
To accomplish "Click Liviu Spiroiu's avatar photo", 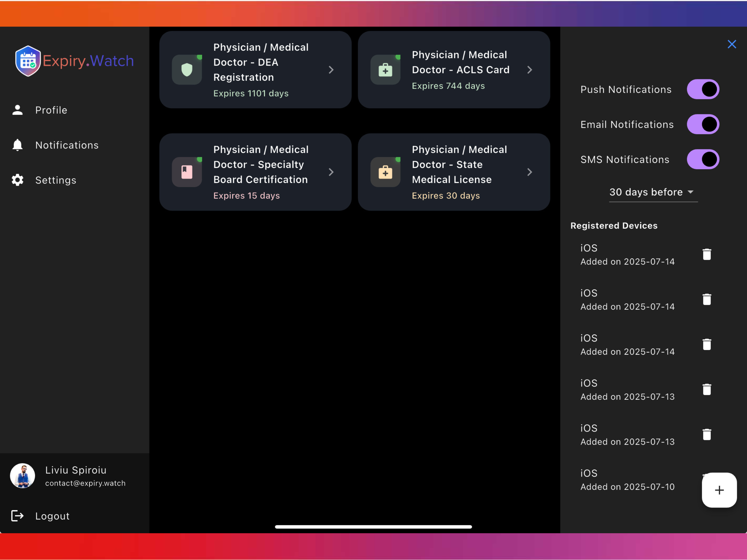I will click(x=23, y=476).
